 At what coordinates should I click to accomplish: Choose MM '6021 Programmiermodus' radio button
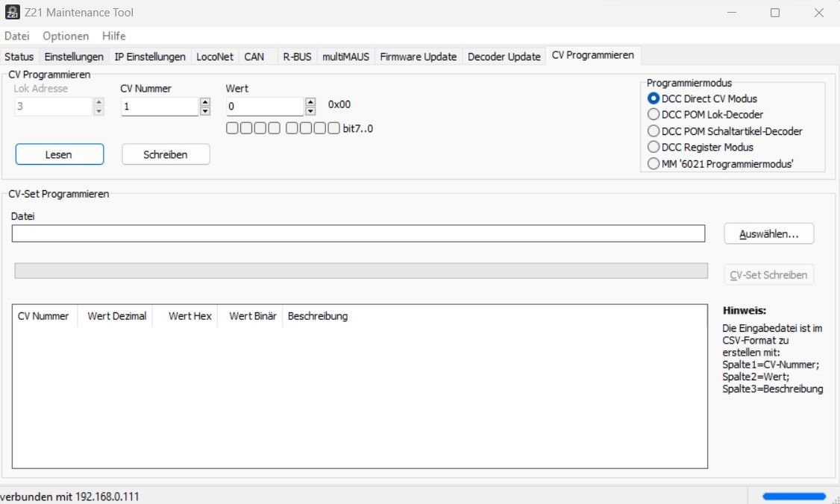(x=654, y=163)
